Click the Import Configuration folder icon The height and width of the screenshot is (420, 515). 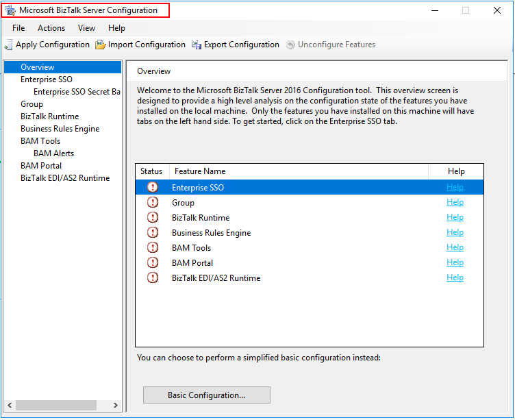pyautogui.click(x=100, y=45)
